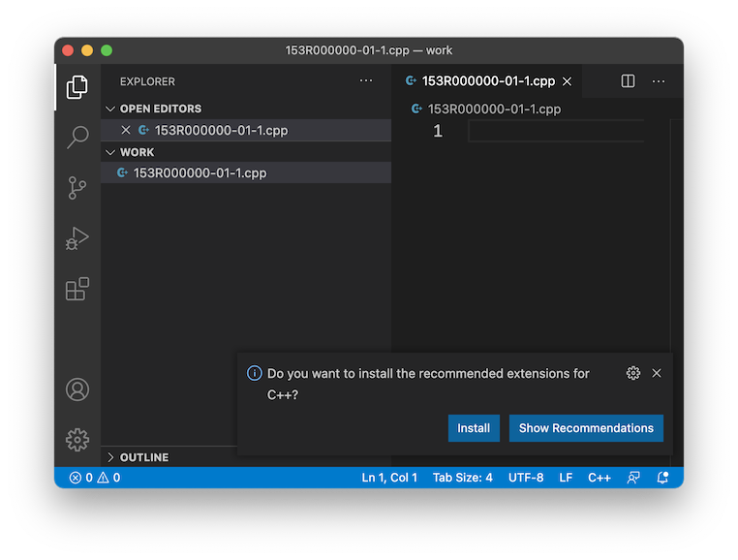This screenshot has height=560, width=738.
Task: Open the Source Control view
Action: click(x=77, y=188)
